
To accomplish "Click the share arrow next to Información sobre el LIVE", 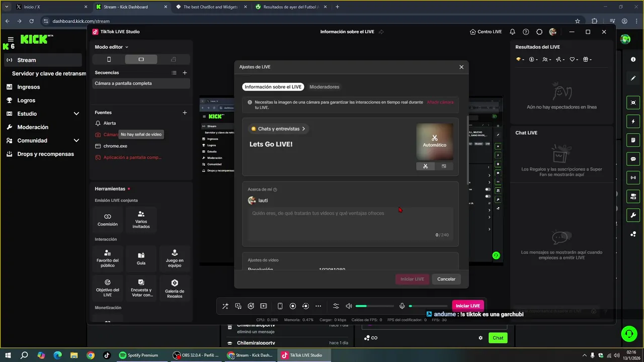I will click(381, 32).
